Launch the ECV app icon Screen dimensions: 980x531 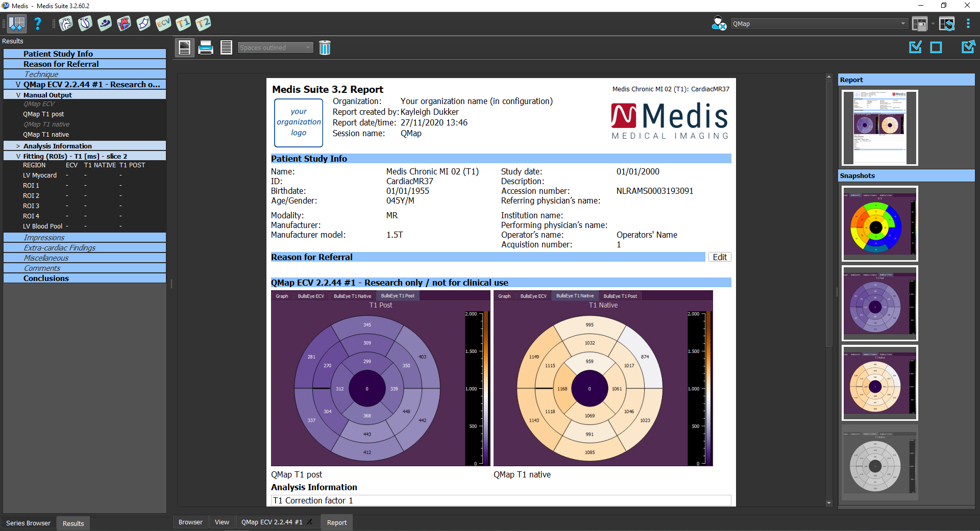(163, 23)
